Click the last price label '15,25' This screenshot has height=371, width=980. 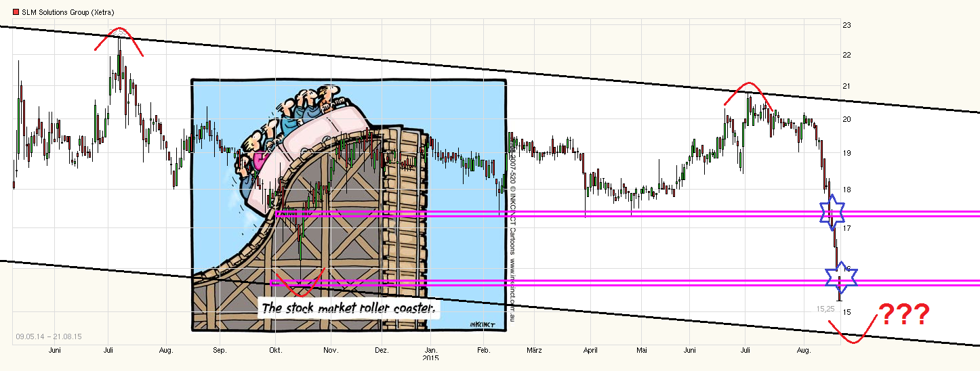(x=826, y=308)
